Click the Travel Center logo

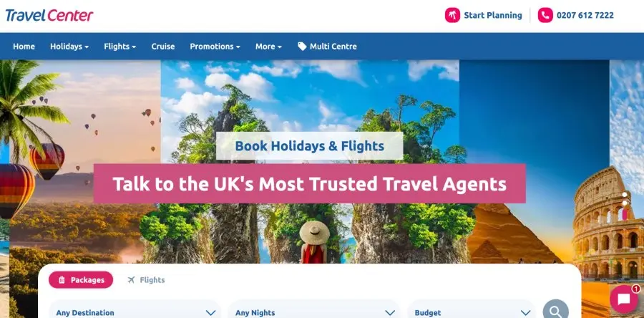[x=49, y=16]
